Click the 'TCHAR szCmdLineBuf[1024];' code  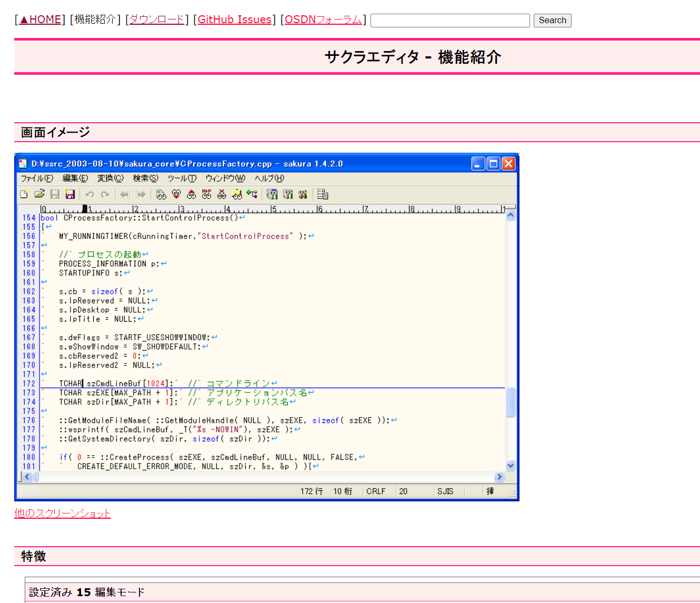(x=116, y=383)
